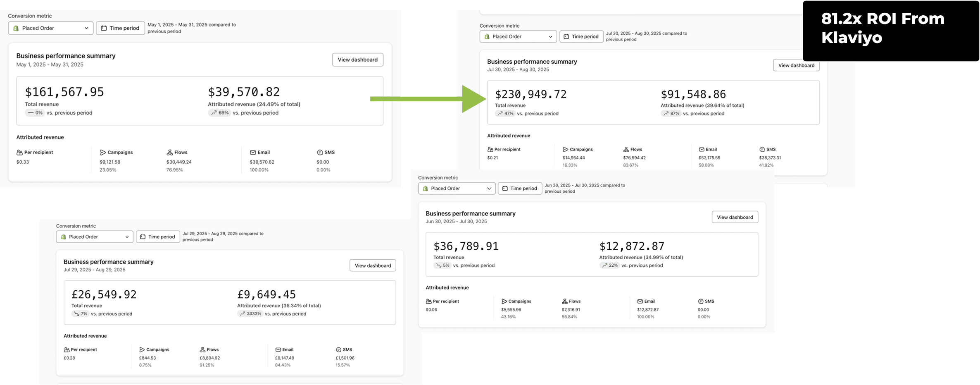
Task: Click Flows revenue value $30,449.24
Action: coord(179,162)
